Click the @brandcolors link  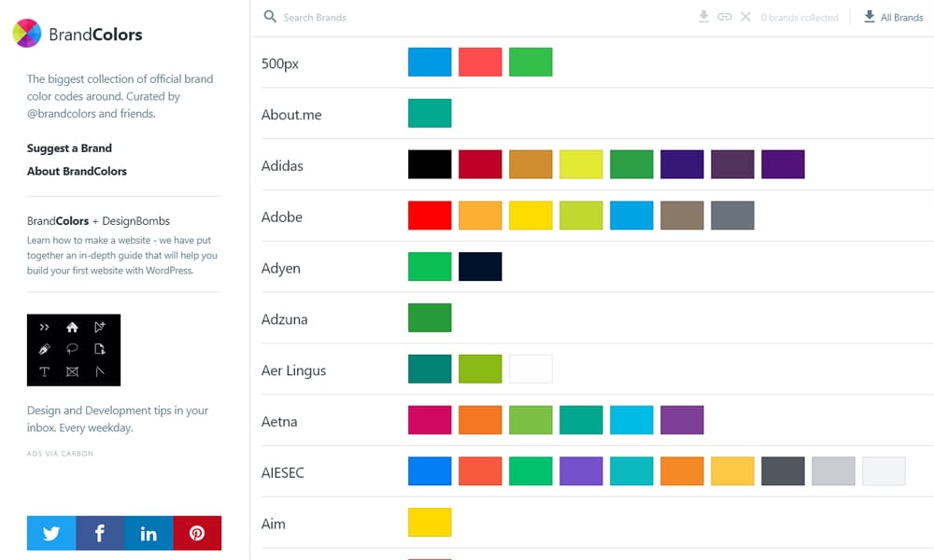(x=61, y=113)
